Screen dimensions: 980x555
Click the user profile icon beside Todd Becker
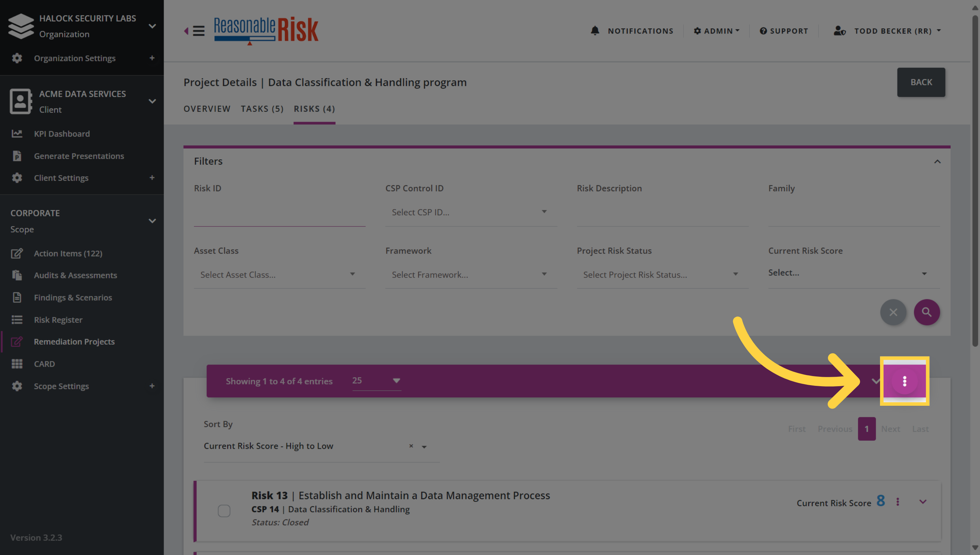839,30
